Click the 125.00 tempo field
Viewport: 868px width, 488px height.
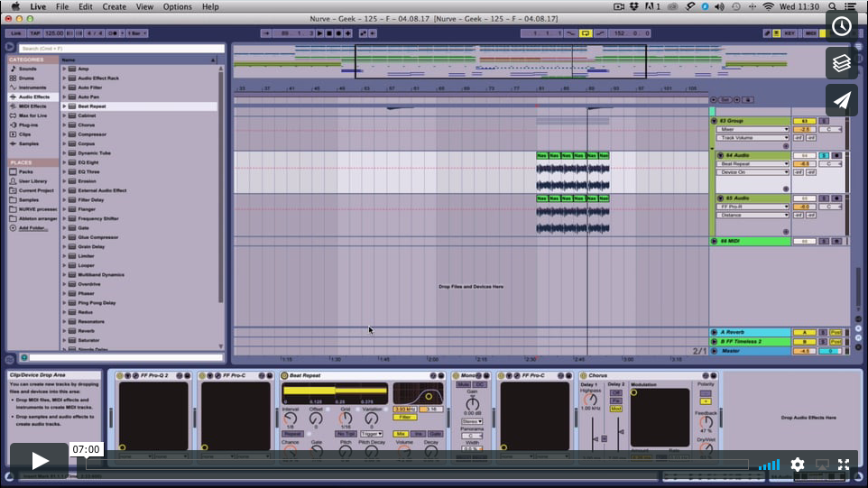pos(54,33)
